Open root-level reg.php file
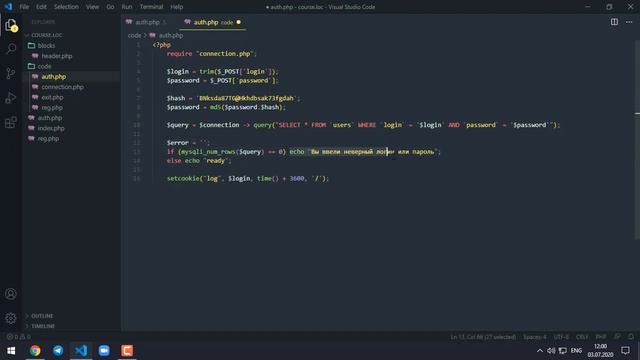 pos(48,139)
